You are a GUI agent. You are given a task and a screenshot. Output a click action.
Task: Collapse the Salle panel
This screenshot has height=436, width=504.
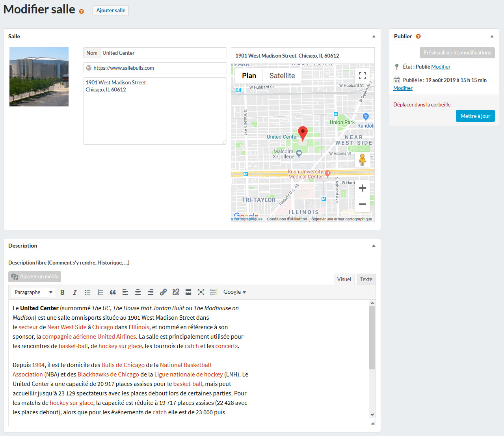click(374, 36)
